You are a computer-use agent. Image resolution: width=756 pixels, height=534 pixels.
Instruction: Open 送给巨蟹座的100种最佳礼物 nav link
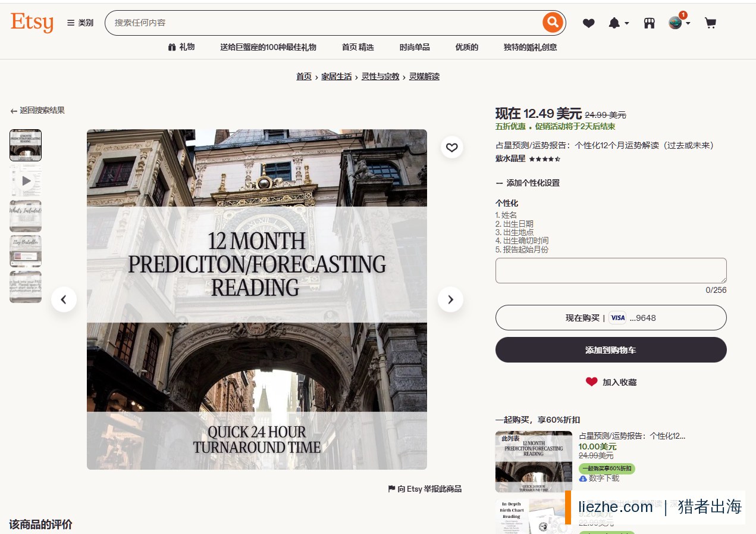[268, 47]
